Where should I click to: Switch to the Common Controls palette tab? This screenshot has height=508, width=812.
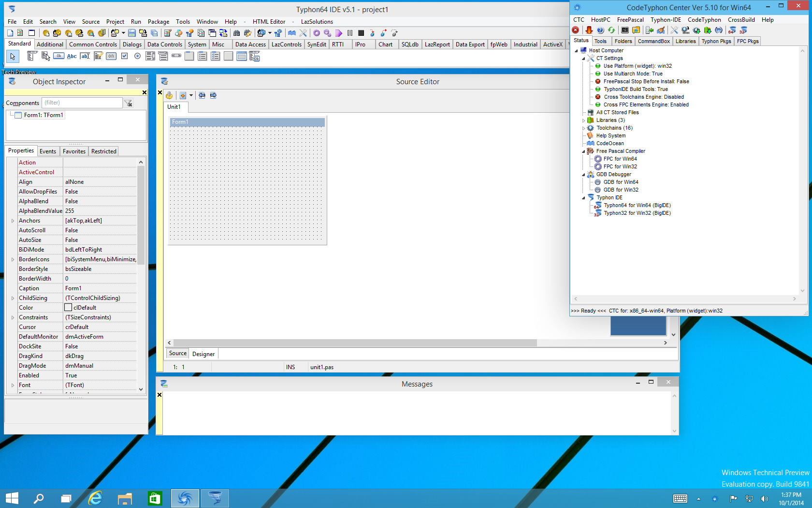pyautogui.click(x=93, y=45)
